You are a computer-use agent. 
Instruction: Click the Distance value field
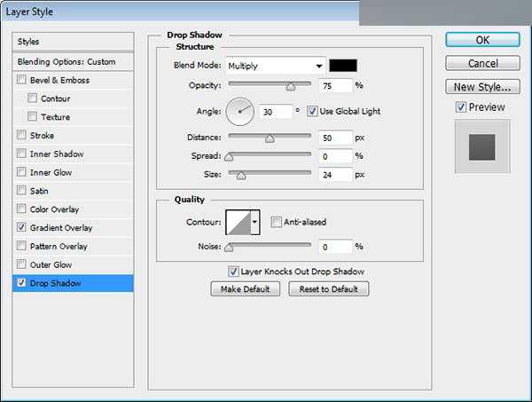click(x=334, y=138)
